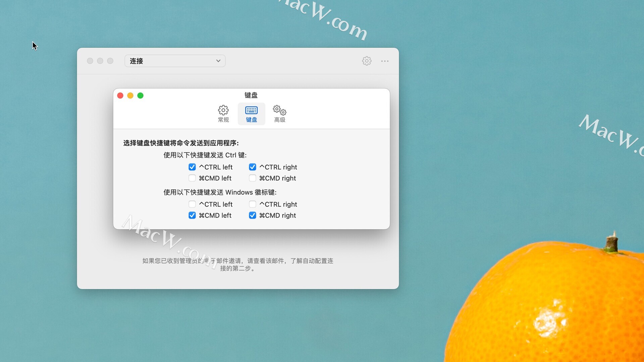Click the label 使用以下快捷键发送 Ctrl 键
The width and height of the screenshot is (644, 362).
pos(205,155)
